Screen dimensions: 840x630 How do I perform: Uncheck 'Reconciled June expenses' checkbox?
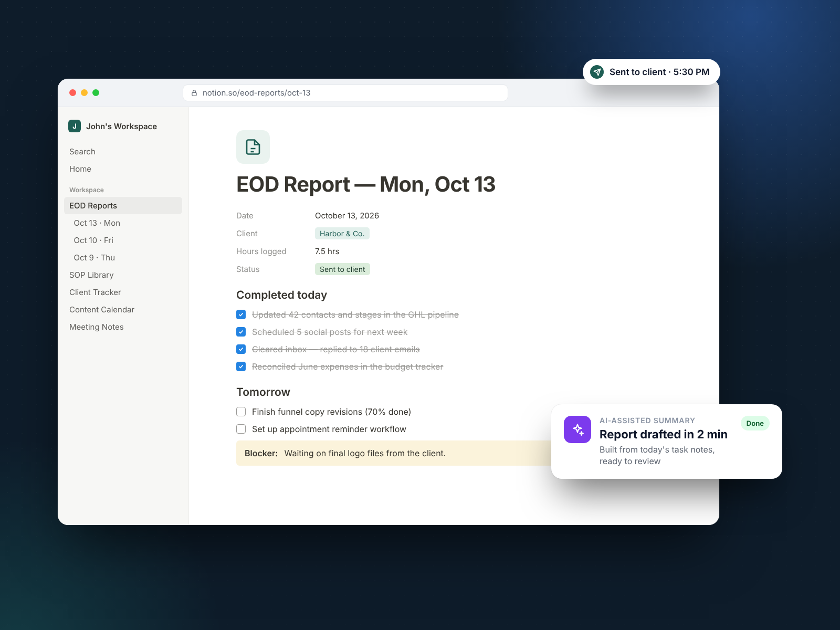(241, 366)
